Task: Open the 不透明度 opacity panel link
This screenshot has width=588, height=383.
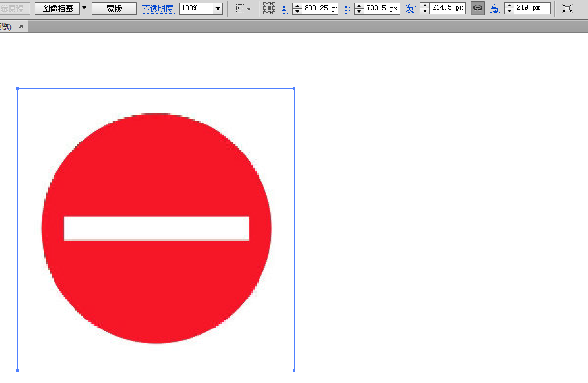Action: pos(159,8)
